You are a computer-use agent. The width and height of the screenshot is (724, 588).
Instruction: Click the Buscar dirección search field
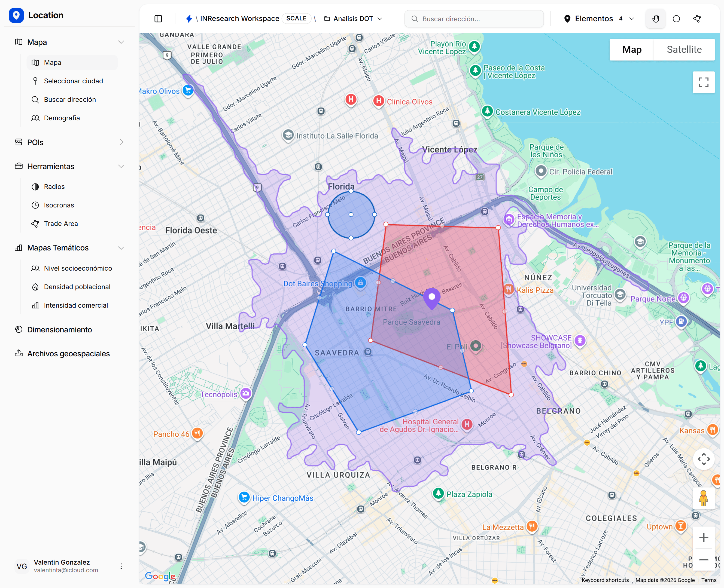click(x=474, y=19)
